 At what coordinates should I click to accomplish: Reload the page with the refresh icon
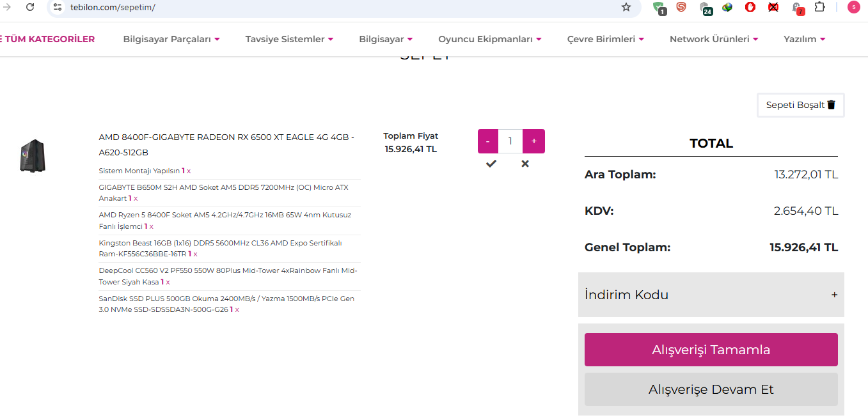(30, 7)
